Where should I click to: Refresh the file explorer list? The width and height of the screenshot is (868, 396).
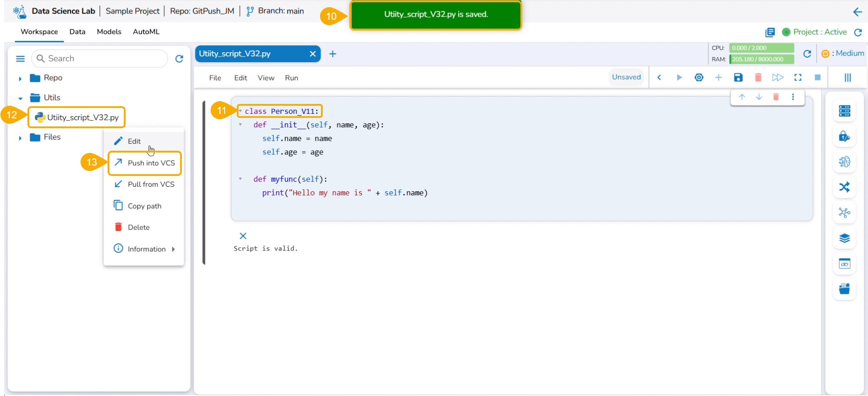coord(179,59)
